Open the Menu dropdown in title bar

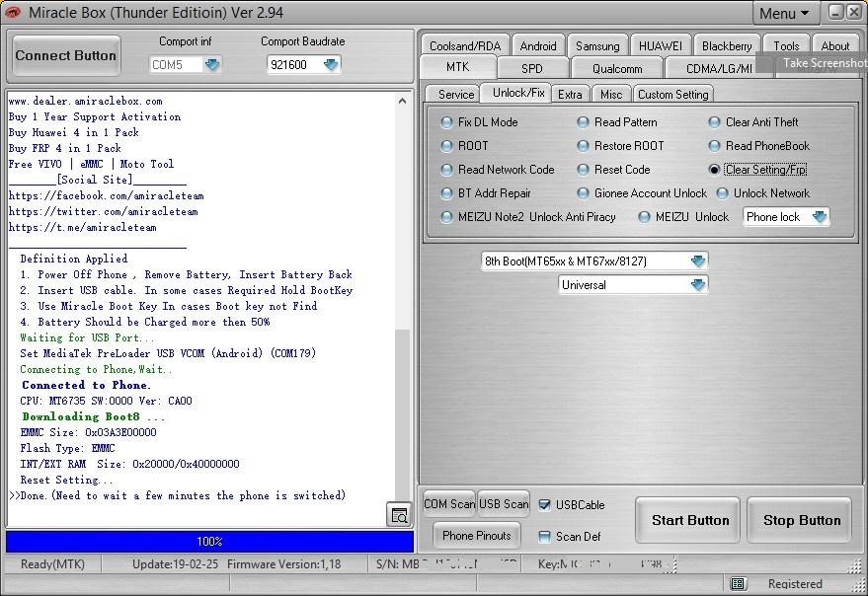coord(784,13)
